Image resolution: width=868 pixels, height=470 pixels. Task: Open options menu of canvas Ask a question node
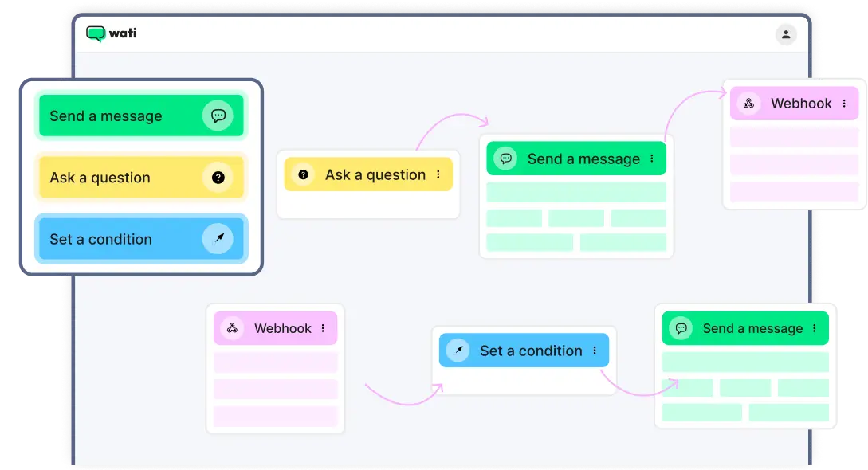click(438, 174)
